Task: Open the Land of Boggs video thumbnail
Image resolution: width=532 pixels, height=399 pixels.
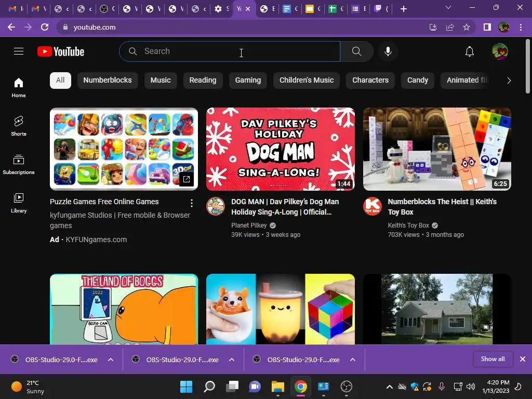Action: click(x=124, y=309)
